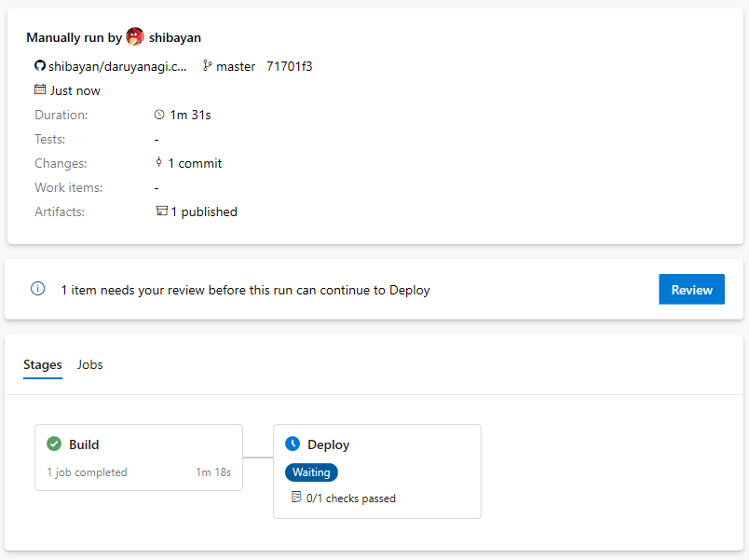Click the blue Deploy pending clock icon
The height and width of the screenshot is (560, 749).
point(293,444)
